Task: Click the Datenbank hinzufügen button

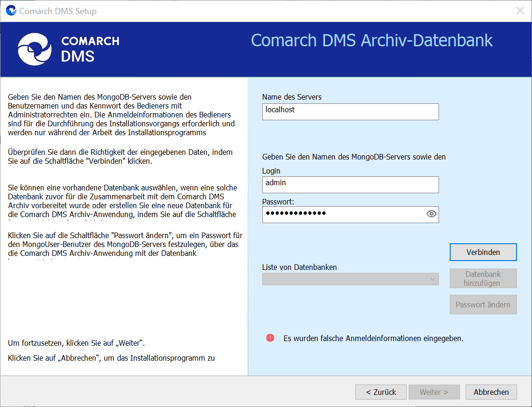Action: [x=483, y=278]
